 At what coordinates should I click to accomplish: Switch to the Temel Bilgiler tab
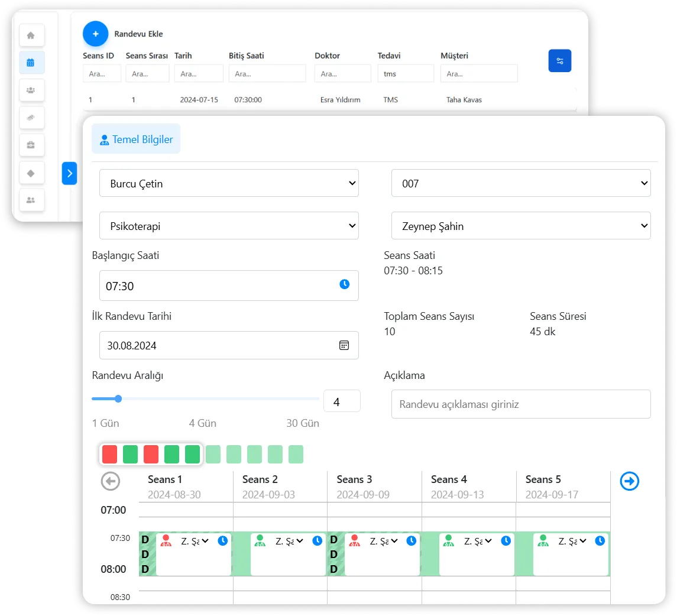point(136,140)
